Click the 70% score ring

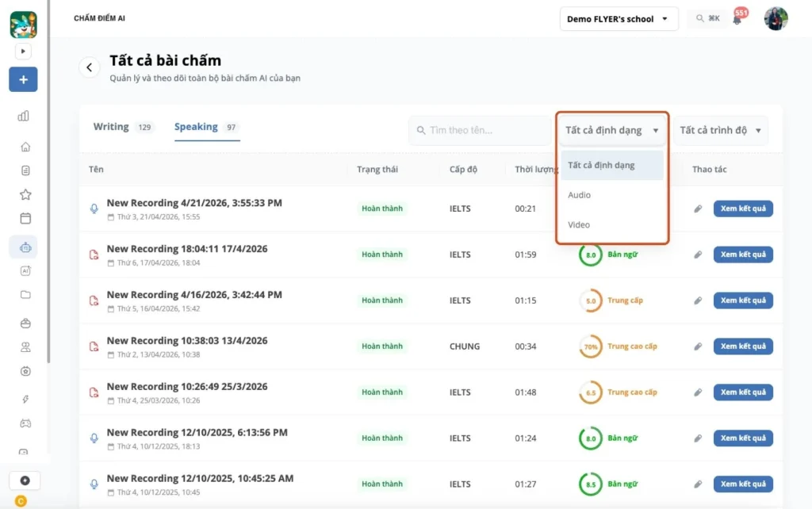(x=590, y=347)
